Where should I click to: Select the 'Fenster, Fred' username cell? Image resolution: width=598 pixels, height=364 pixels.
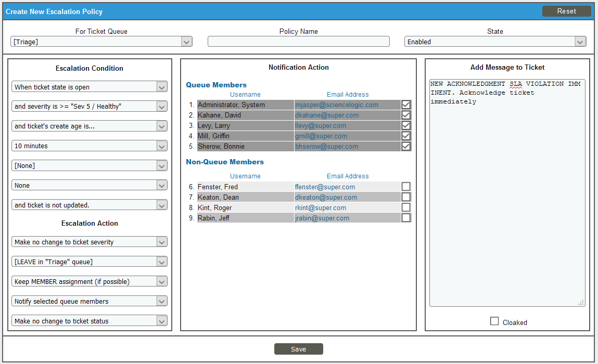coord(246,187)
